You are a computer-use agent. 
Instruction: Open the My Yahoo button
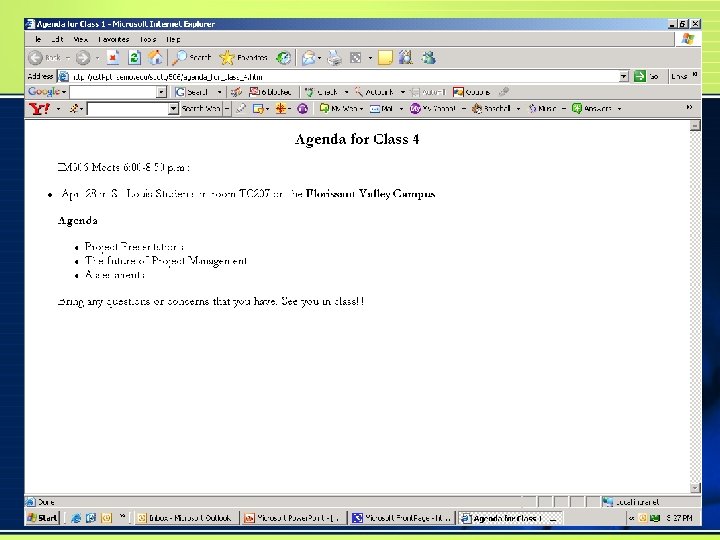(433, 109)
